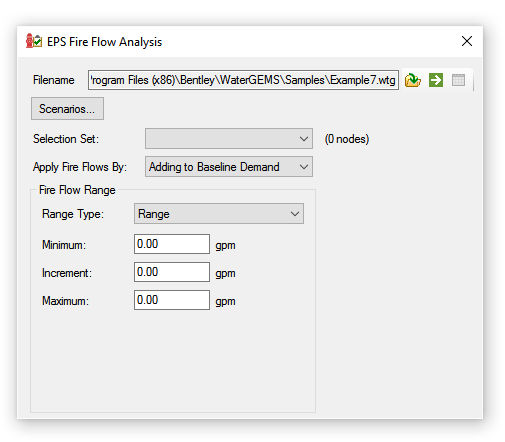Click the Apply Fire Flows By: label
The width and height of the screenshot is (505, 442).
(80, 167)
